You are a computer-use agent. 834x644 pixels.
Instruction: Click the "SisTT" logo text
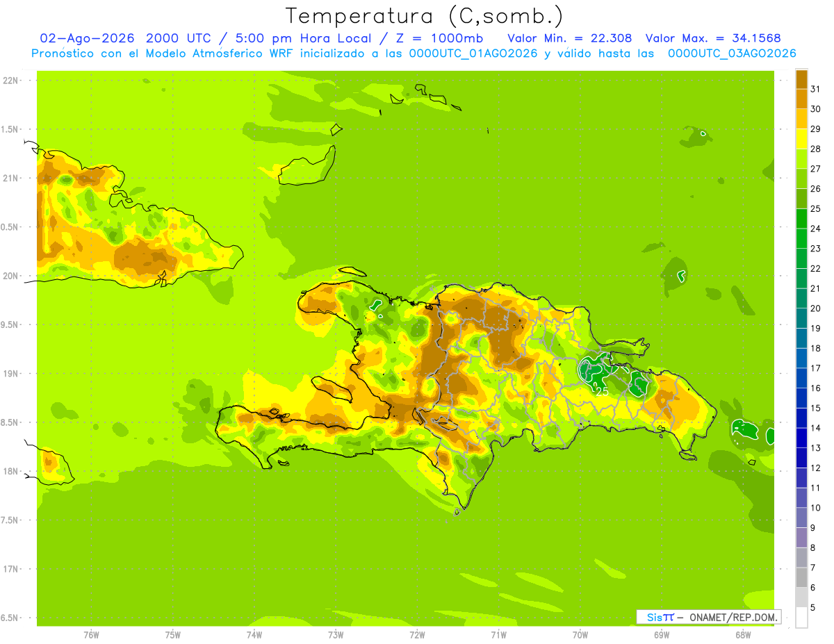tap(660, 617)
